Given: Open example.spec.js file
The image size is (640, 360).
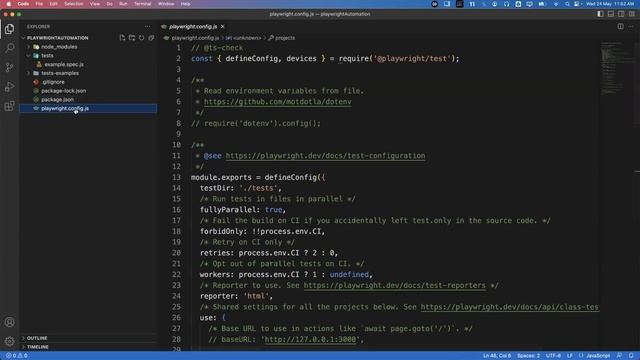Looking at the screenshot, I should (64, 64).
